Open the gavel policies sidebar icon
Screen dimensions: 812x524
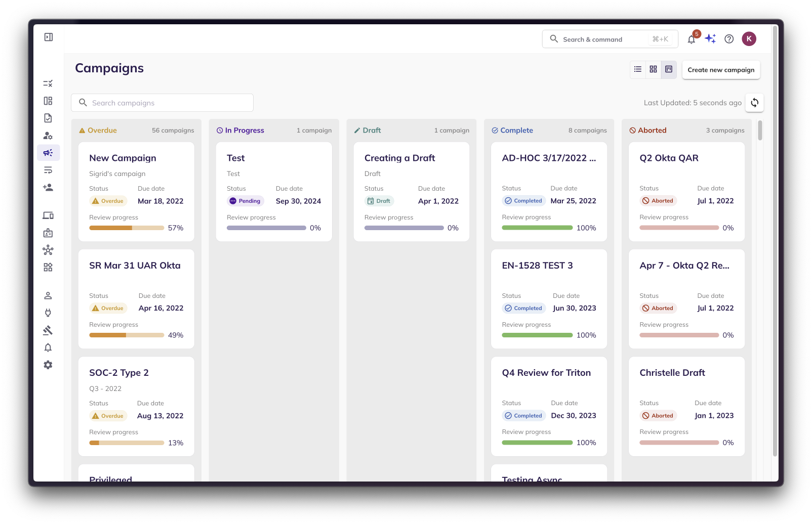pos(48,330)
